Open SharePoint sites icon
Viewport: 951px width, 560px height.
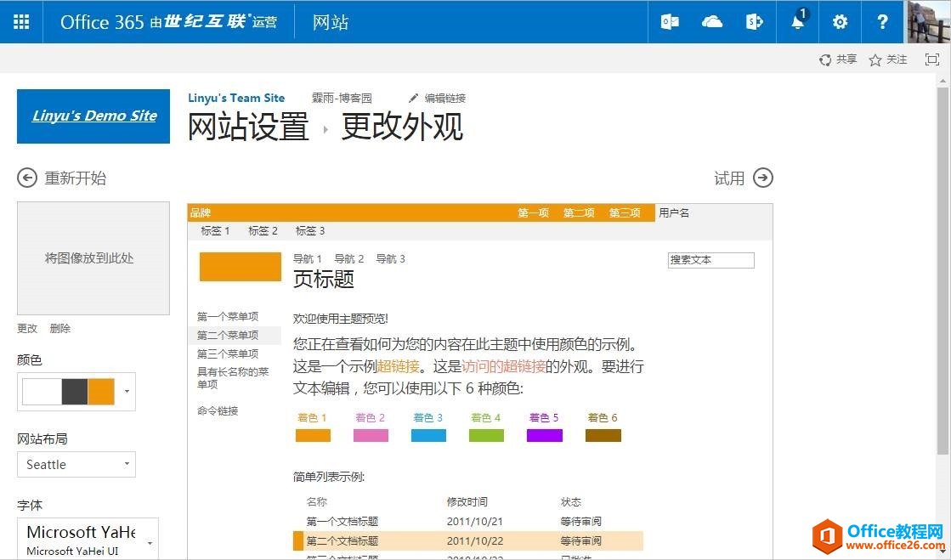755,22
